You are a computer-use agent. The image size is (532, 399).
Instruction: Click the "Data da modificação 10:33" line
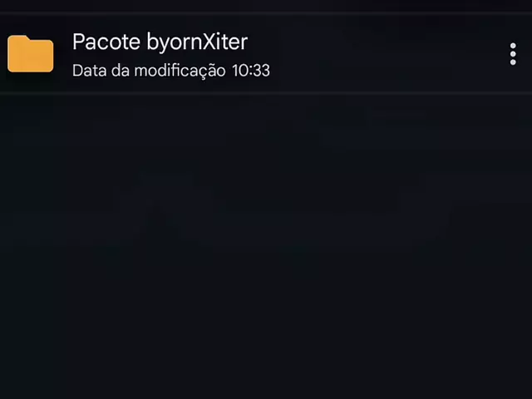coord(171,71)
